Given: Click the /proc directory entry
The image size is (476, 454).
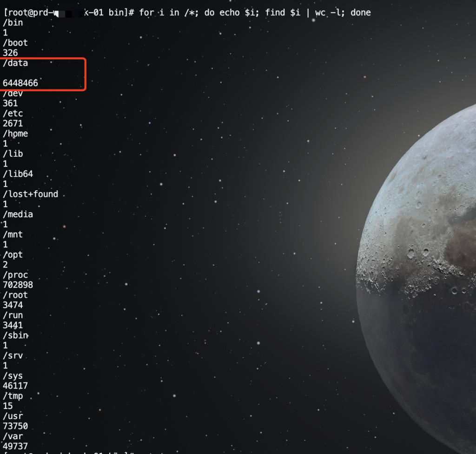Looking at the screenshot, I should pos(15,275).
